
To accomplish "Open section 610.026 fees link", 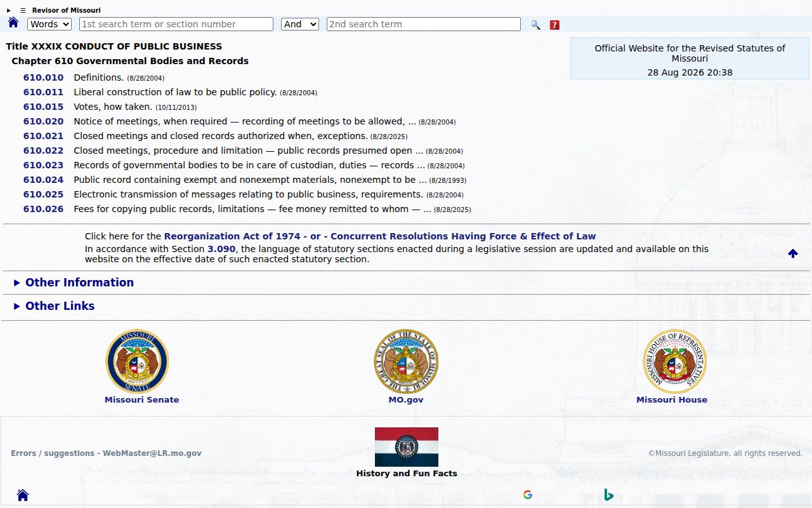I will pyautogui.click(x=43, y=209).
